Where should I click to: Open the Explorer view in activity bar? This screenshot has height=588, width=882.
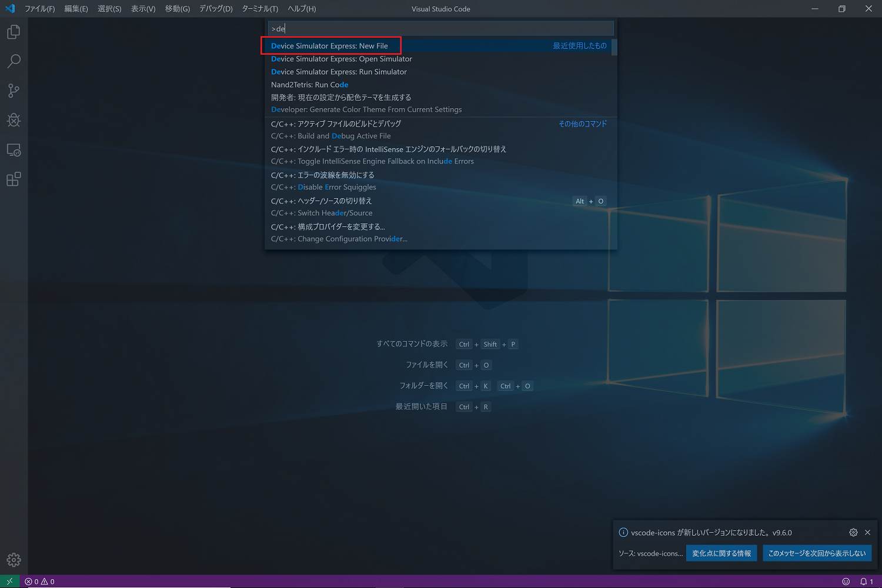[x=14, y=32]
